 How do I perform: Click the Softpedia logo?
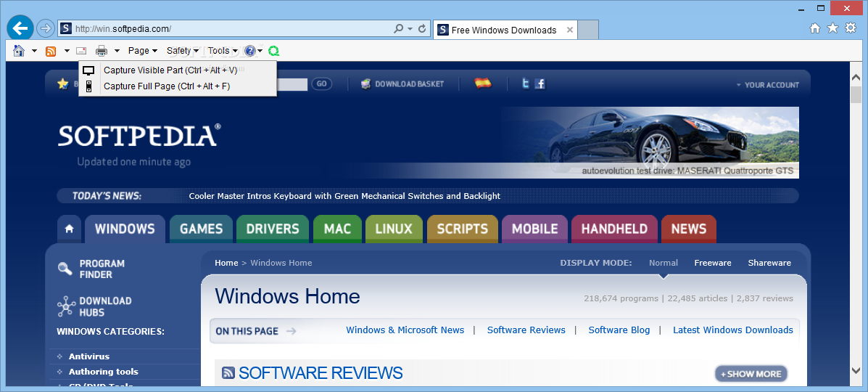coord(139,135)
